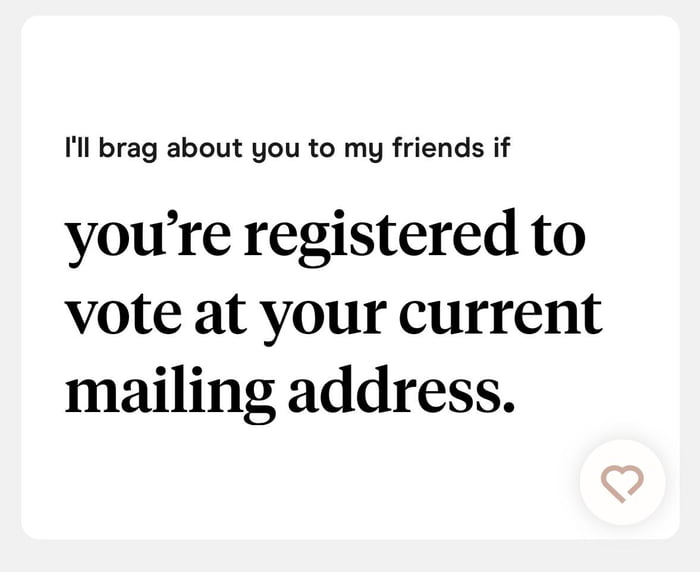Click the answer line "vote at your current"
This screenshot has height=572, width=700.
coord(334,314)
